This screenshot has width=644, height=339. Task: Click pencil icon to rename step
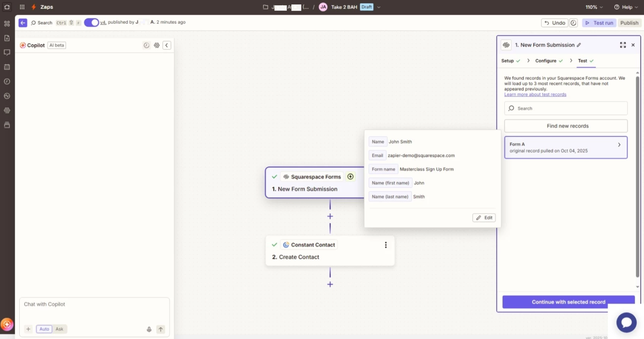(x=579, y=45)
